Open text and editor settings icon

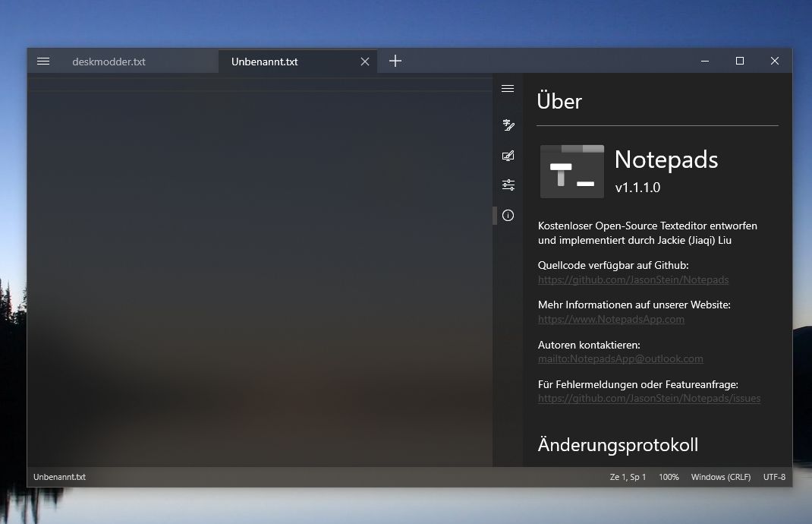click(x=508, y=125)
